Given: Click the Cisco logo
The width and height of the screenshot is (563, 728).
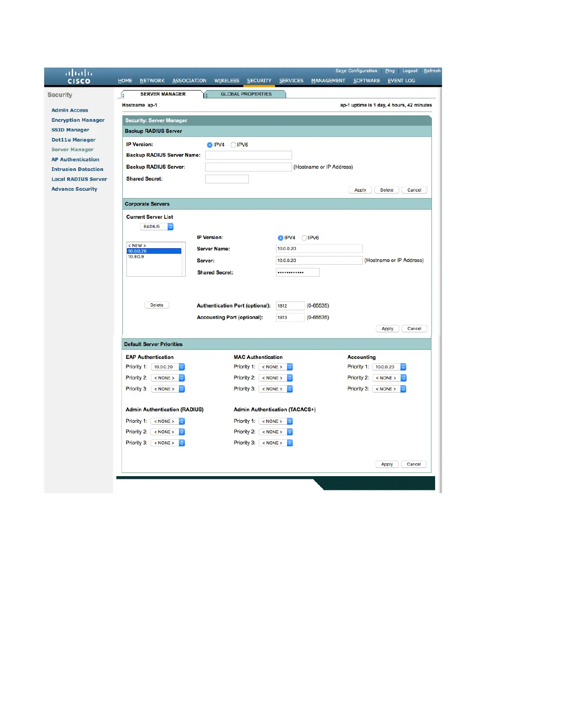Looking at the screenshot, I should click(x=79, y=77).
